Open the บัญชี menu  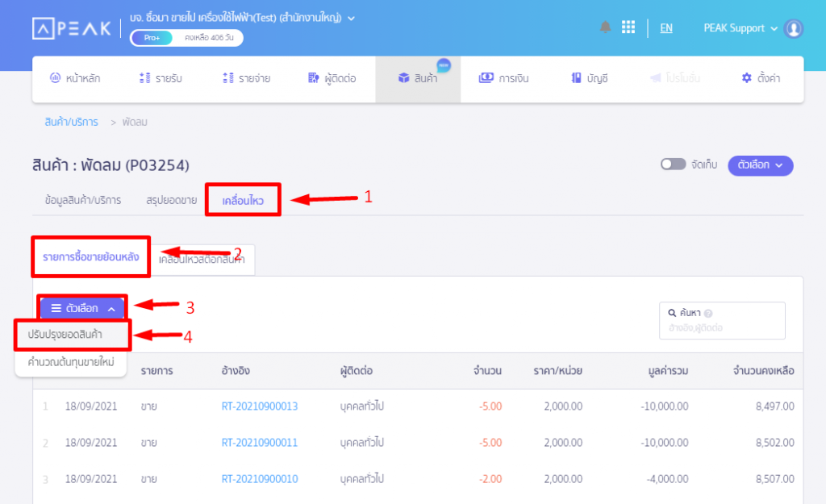coord(590,78)
